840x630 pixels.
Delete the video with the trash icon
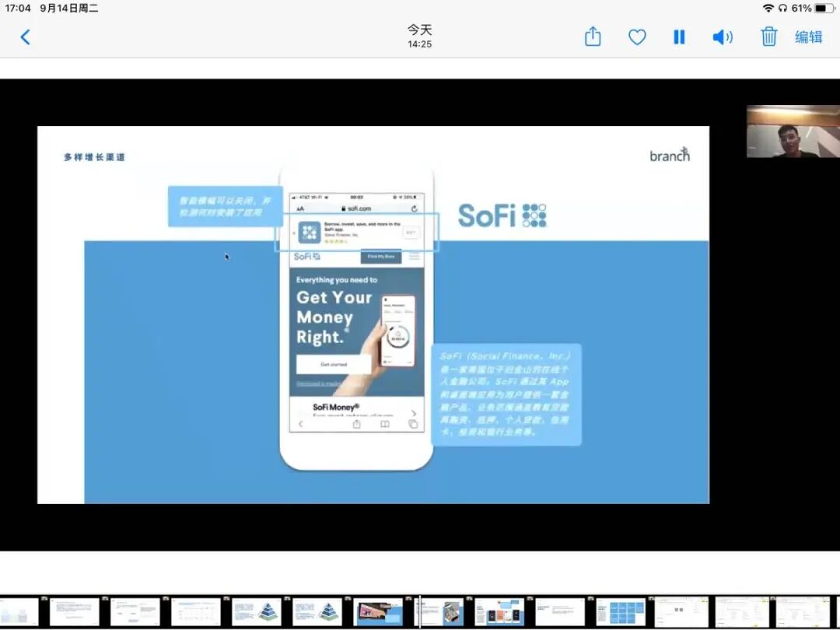click(768, 37)
